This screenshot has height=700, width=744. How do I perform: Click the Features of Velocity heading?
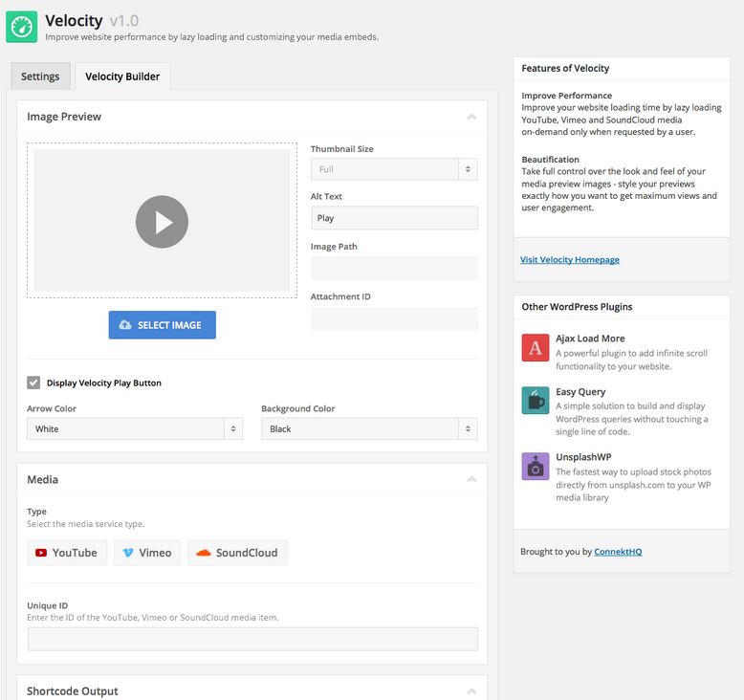565,68
